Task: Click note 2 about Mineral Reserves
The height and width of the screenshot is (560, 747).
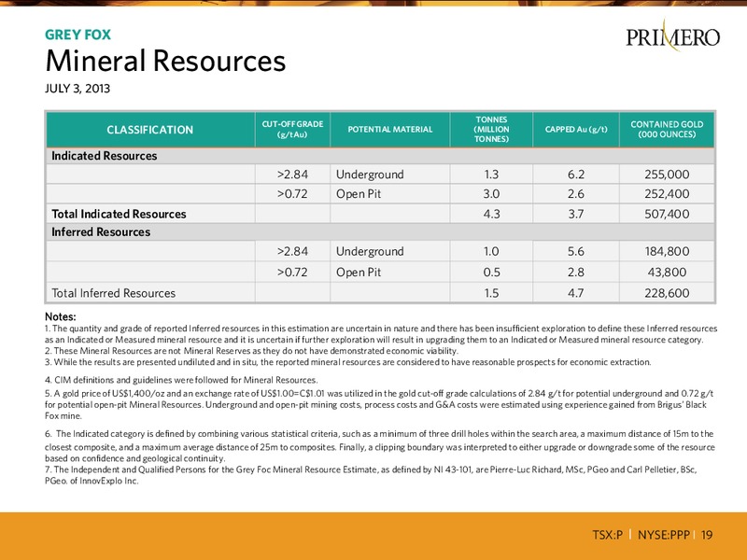Action: click(x=251, y=351)
